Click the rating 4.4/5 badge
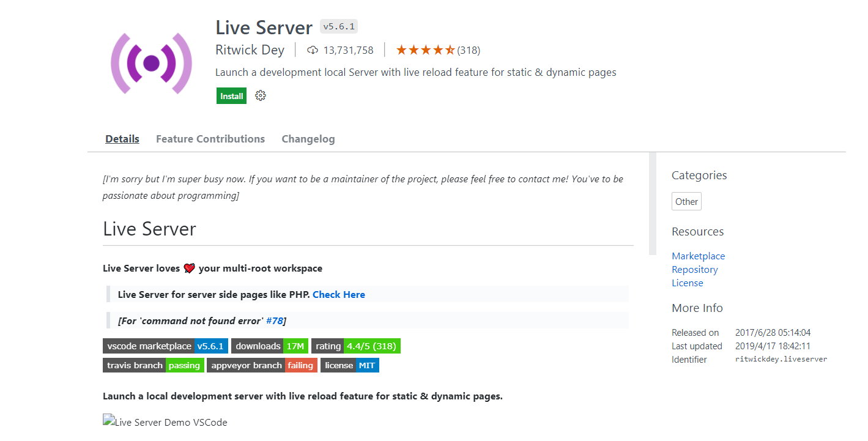Image resolution: width=868 pixels, height=441 pixels. pos(356,346)
